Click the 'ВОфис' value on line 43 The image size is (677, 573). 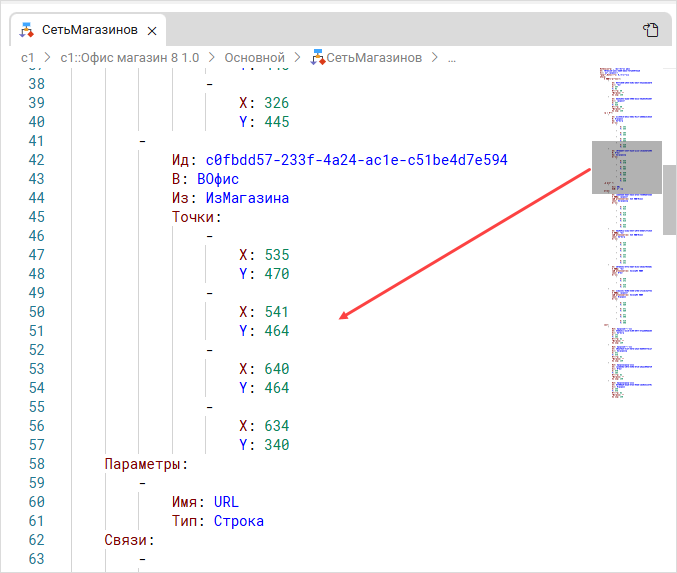tap(218, 179)
